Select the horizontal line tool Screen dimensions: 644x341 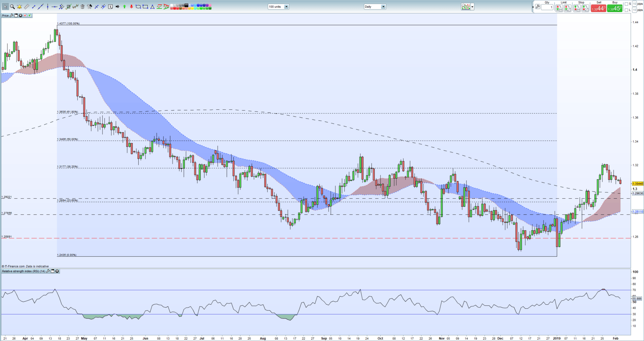pos(54,7)
